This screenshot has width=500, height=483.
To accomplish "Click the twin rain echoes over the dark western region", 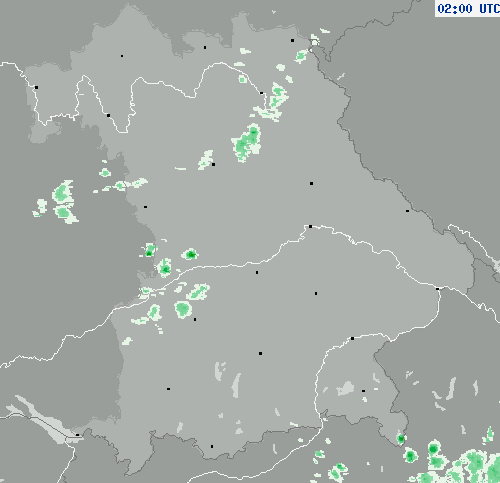I will [x=63, y=202].
